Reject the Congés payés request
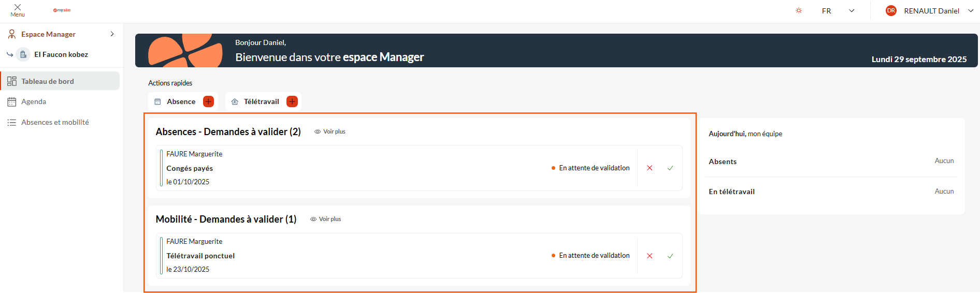980x293 pixels. pyautogui.click(x=650, y=168)
